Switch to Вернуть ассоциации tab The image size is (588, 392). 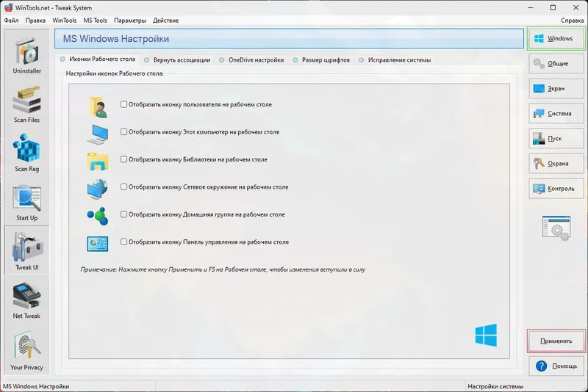tap(178, 60)
